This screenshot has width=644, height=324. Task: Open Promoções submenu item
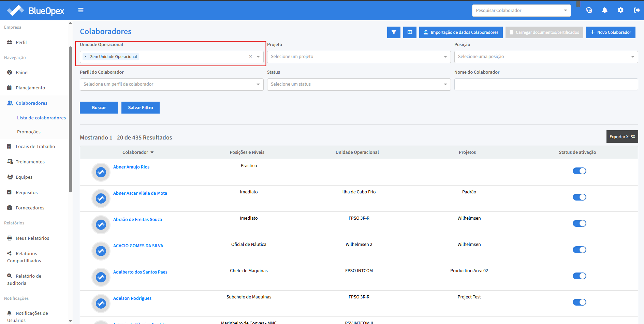(29, 132)
